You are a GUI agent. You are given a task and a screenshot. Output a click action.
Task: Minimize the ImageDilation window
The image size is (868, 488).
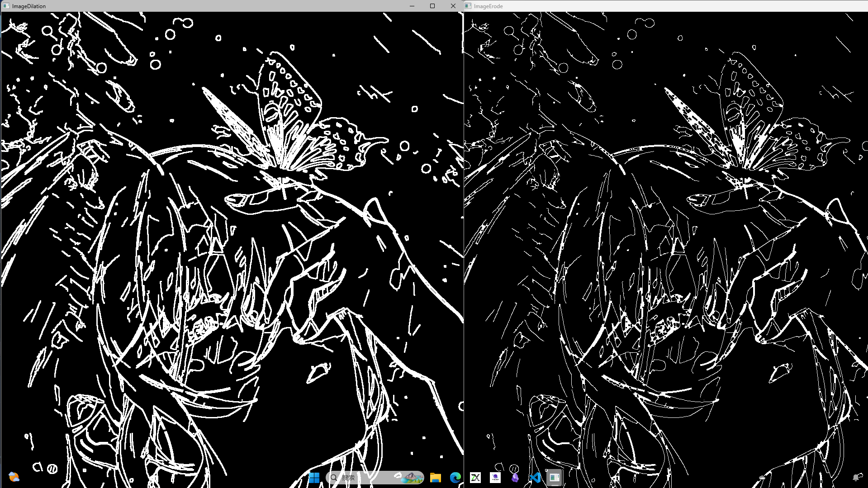(412, 6)
